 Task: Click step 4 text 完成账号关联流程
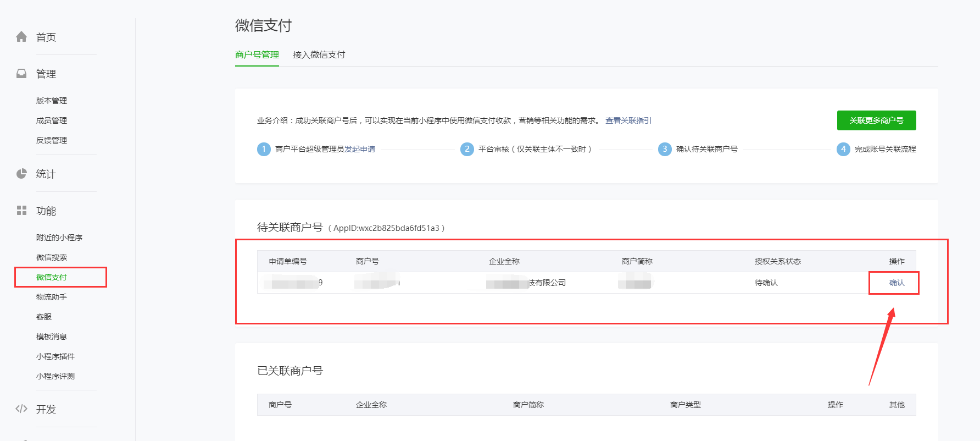[886, 149]
